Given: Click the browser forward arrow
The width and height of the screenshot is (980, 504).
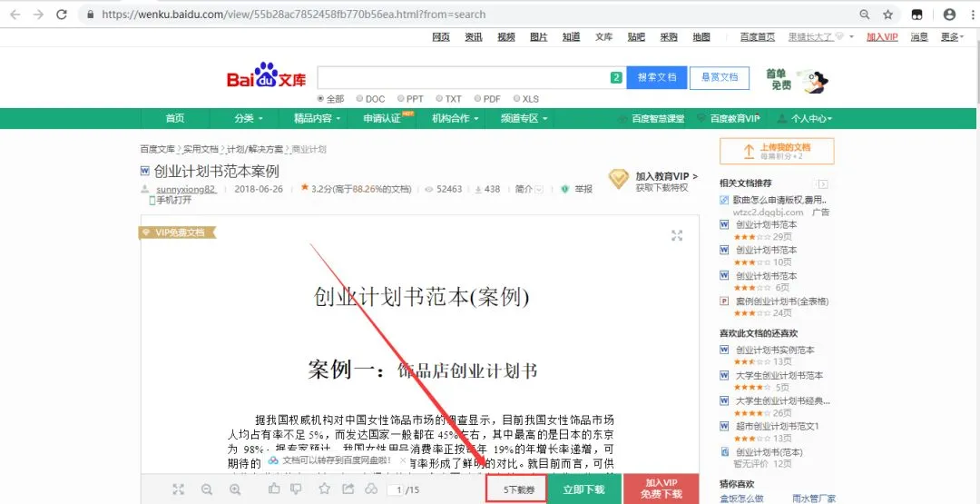Looking at the screenshot, I should [x=38, y=14].
